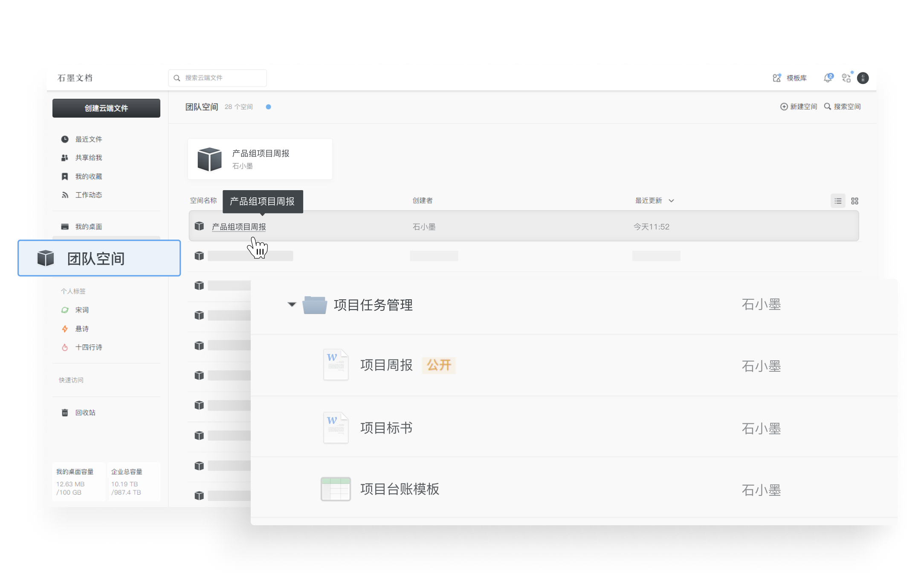Open the user avatar menu

coord(863,78)
